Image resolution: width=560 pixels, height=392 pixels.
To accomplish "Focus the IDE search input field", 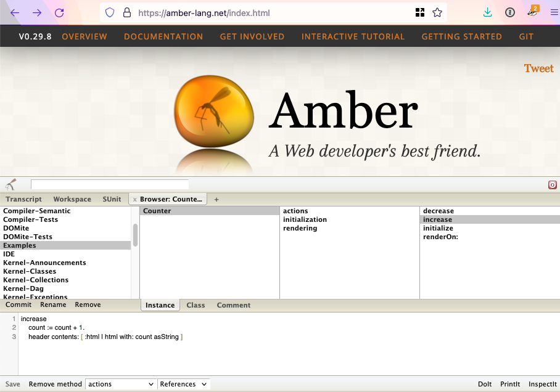I will click(x=110, y=184).
